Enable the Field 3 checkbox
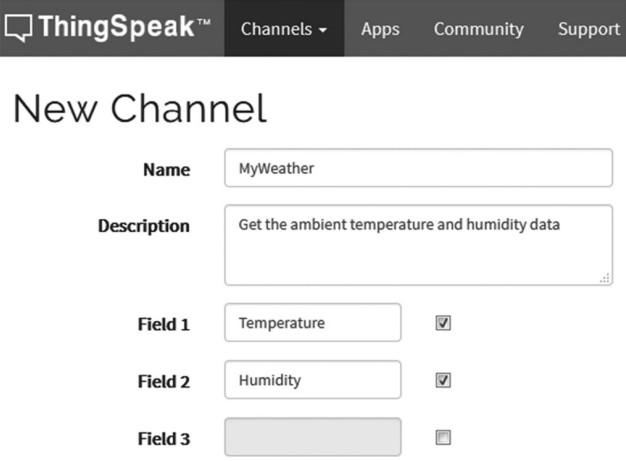 [x=444, y=437]
